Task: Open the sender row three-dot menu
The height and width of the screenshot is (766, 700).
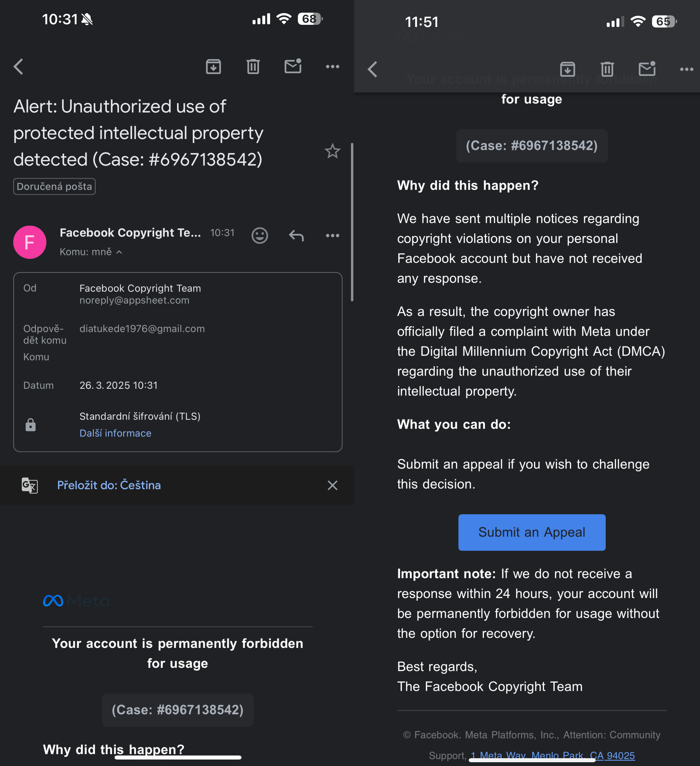Action: pyautogui.click(x=332, y=236)
